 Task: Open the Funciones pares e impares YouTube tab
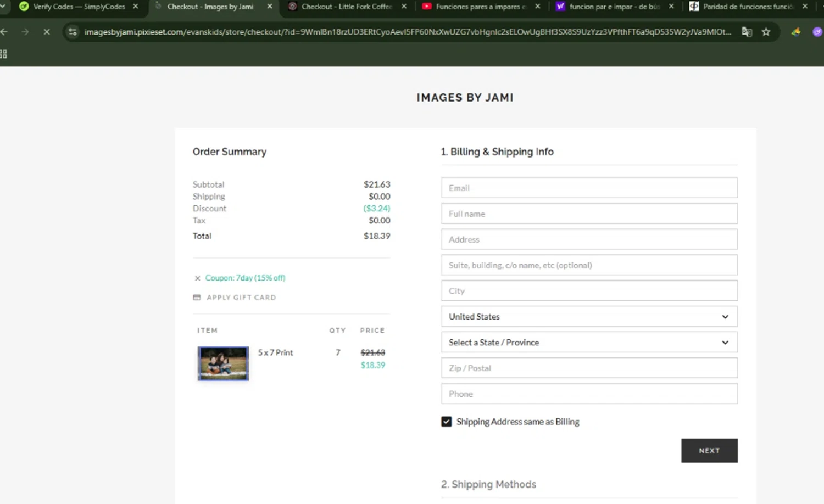(481, 7)
